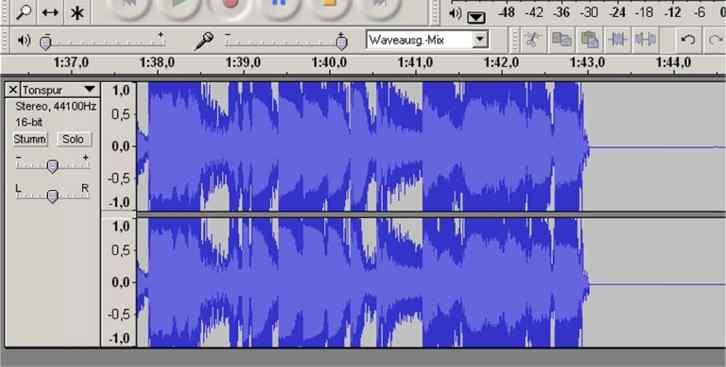Select the Time Shift arrow tool

pos(50,12)
